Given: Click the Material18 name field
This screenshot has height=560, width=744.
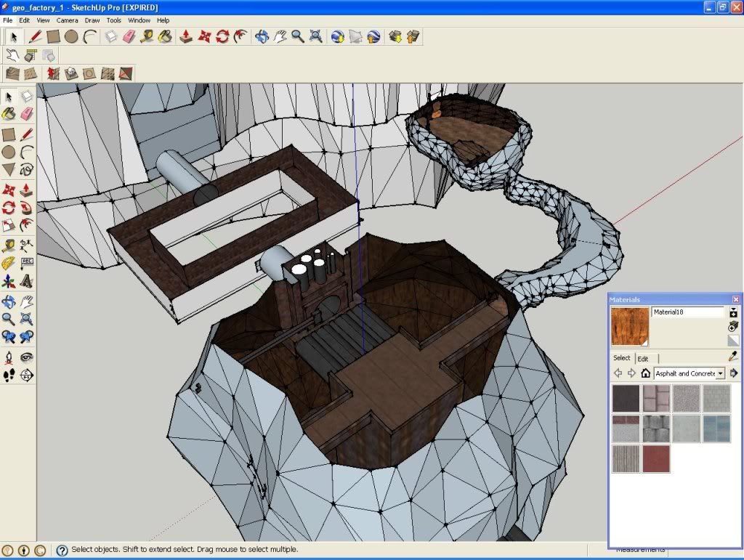Looking at the screenshot, I should point(687,312).
